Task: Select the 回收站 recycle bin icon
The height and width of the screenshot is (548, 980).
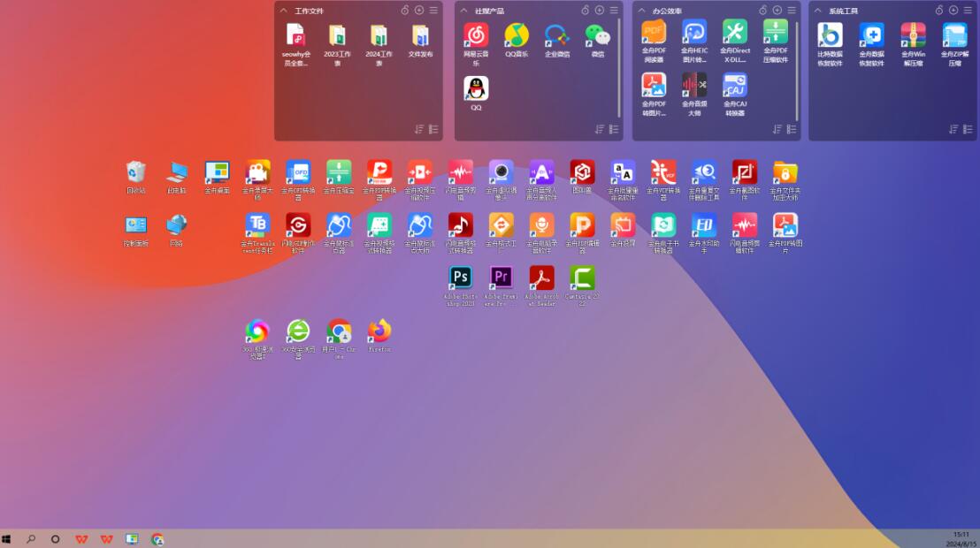Action: point(135,171)
